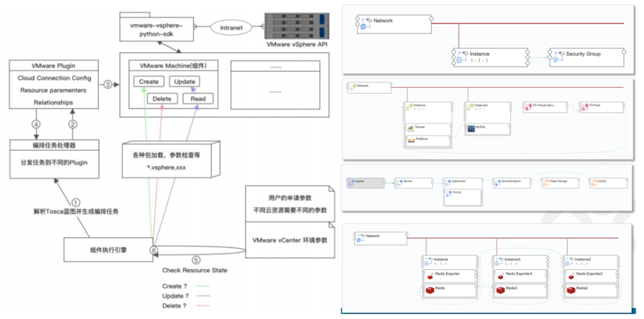
Task: Click the Redis3 cube icon
Action: point(500,290)
